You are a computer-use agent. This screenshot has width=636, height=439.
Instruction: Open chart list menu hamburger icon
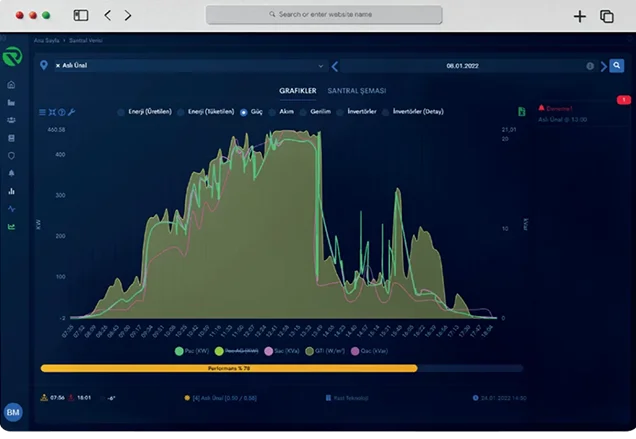pyautogui.click(x=42, y=112)
